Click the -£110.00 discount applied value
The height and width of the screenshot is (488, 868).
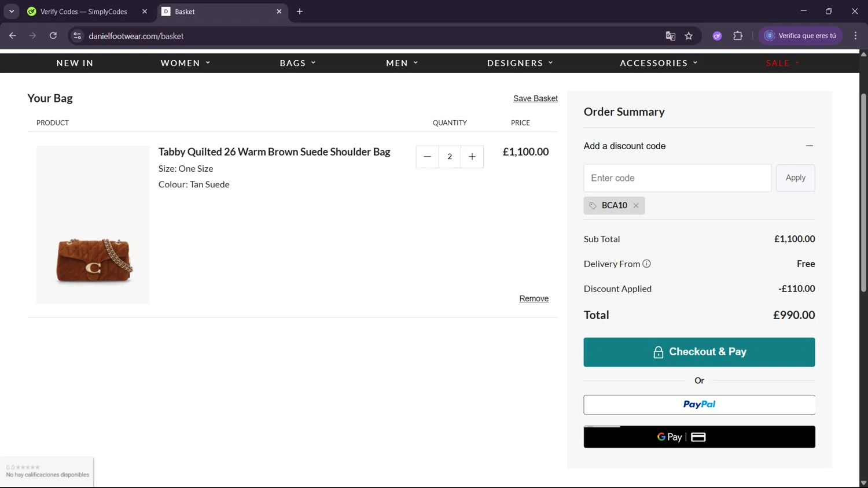tap(796, 289)
